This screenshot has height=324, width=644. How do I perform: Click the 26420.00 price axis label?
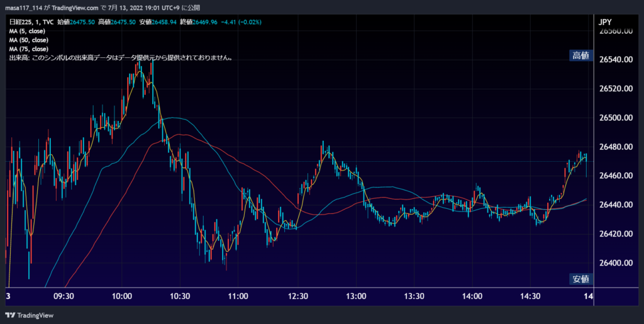click(615, 233)
